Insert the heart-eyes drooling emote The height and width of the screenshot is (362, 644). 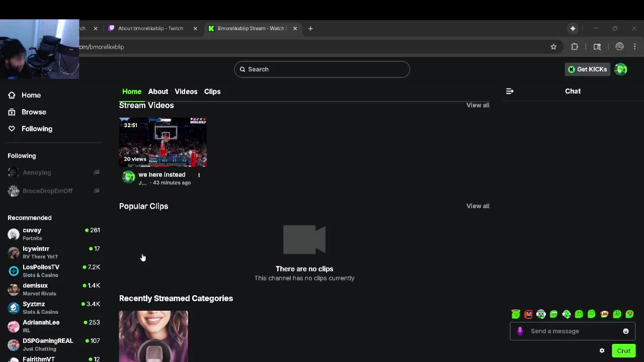tap(629, 314)
